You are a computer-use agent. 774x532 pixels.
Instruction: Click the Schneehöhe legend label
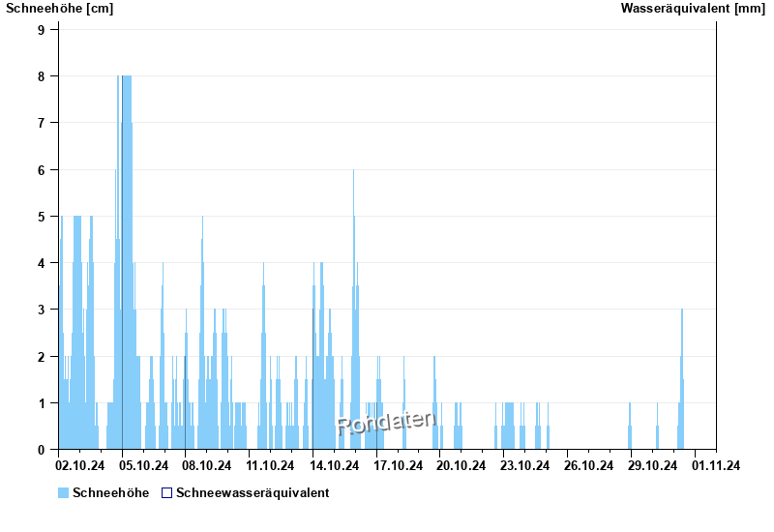[x=111, y=492]
